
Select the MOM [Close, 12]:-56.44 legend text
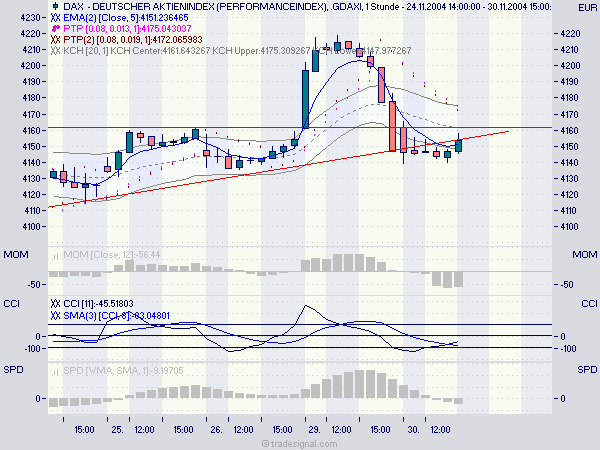click(x=111, y=255)
